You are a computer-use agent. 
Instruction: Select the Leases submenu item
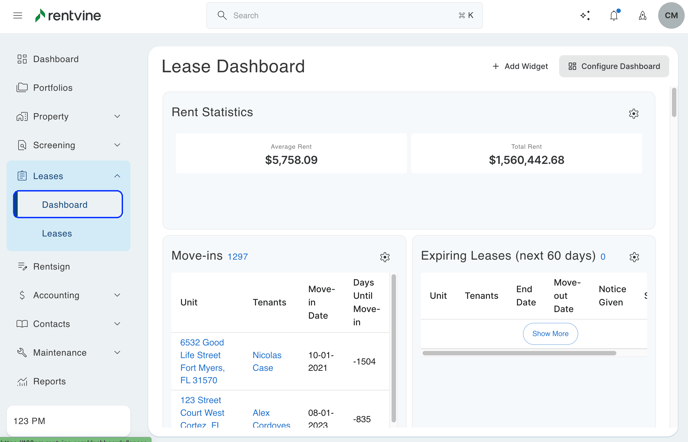click(x=57, y=233)
